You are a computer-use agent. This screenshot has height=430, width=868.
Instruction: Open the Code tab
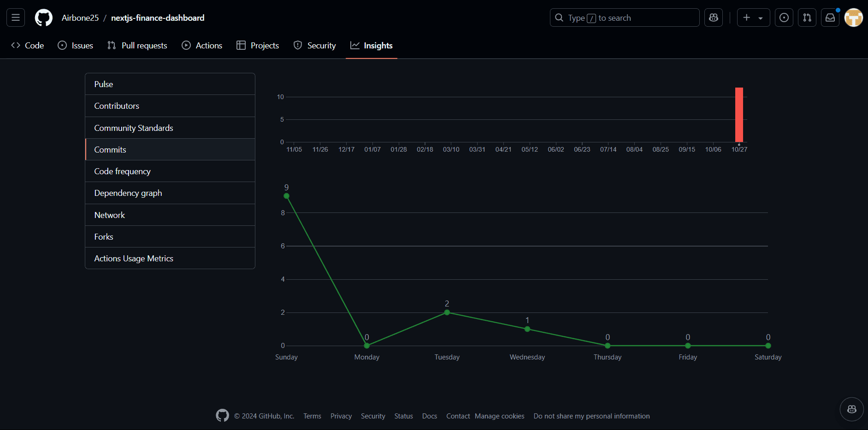tap(28, 46)
